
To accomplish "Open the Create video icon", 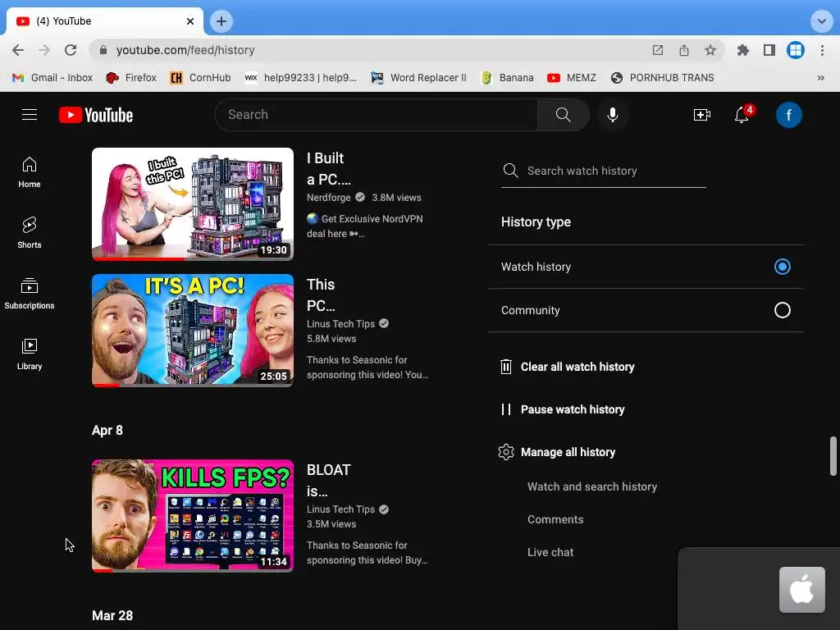I will (702, 115).
